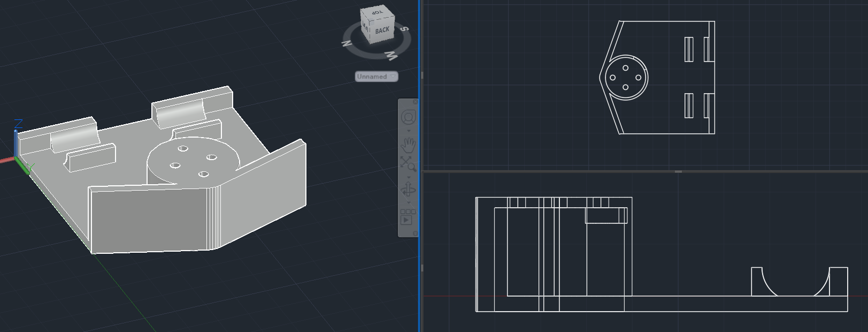This screenshot has width=868, height=332.
Task: Click the N compass letter on ViewCube ring
Action: tap(347, 44)
